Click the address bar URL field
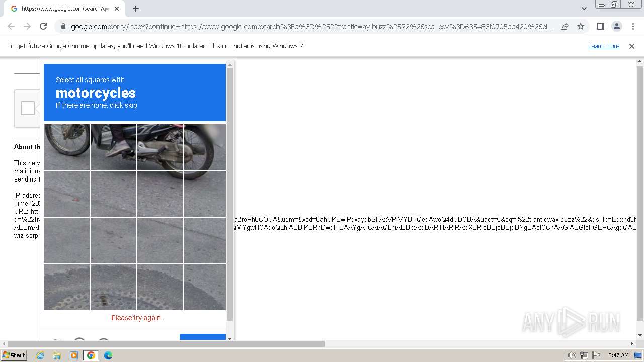 (312, 27)
